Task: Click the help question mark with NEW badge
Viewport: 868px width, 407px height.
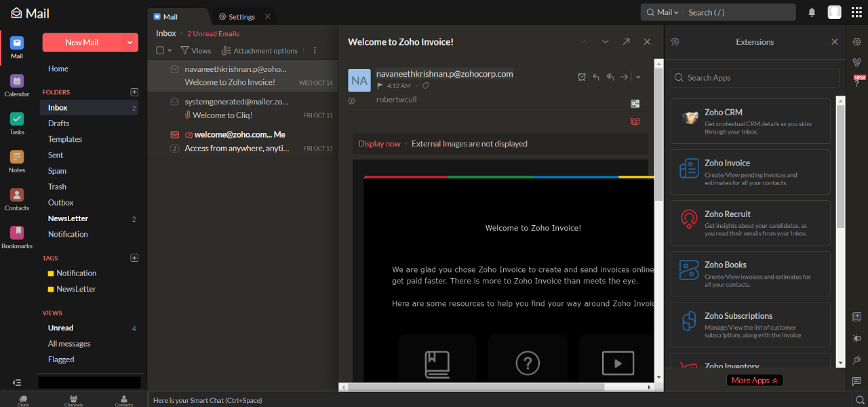Action: (x=858, y=81)
